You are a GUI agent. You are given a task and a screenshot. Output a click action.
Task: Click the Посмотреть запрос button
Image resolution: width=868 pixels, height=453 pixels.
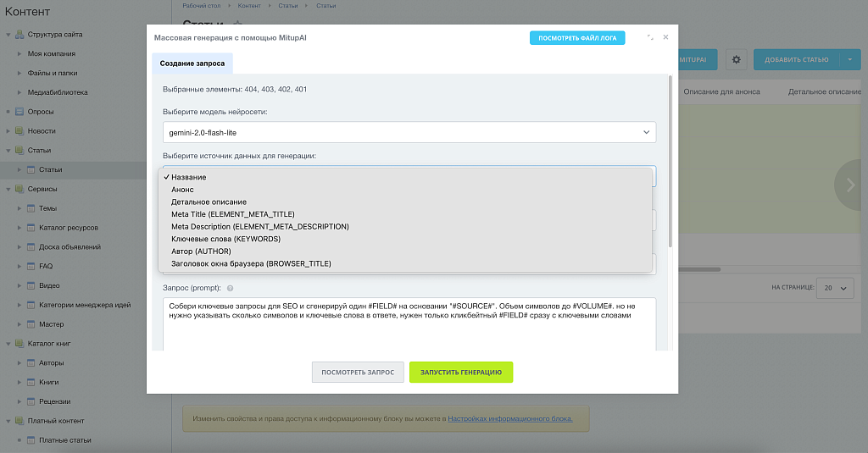point(357,373)
